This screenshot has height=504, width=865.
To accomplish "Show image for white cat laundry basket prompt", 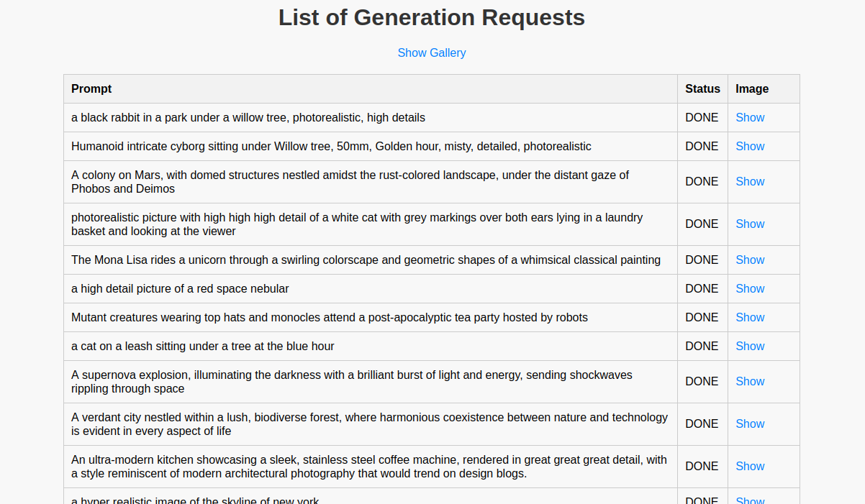I will (750, 224).
